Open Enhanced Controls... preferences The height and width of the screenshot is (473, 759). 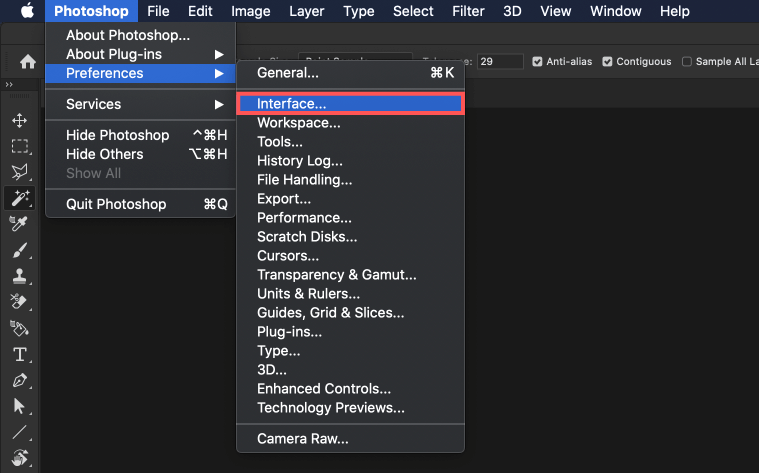pyautogui.click(x=350, y=389)
